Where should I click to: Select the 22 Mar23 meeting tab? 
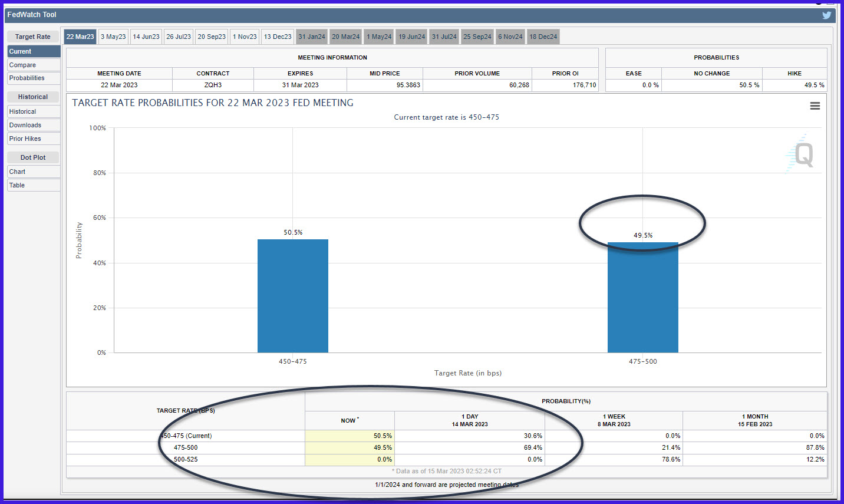point(80,37)
